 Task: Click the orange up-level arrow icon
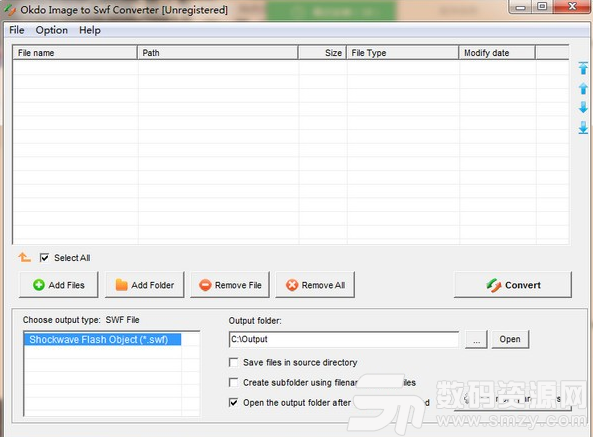[x=25, y=257]
